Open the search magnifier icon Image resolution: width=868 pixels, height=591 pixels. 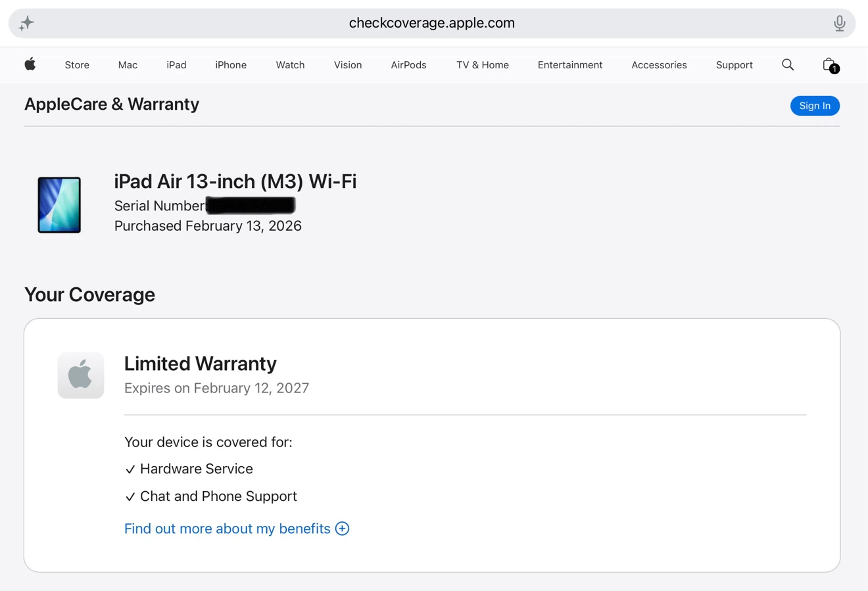pos(788,64)
